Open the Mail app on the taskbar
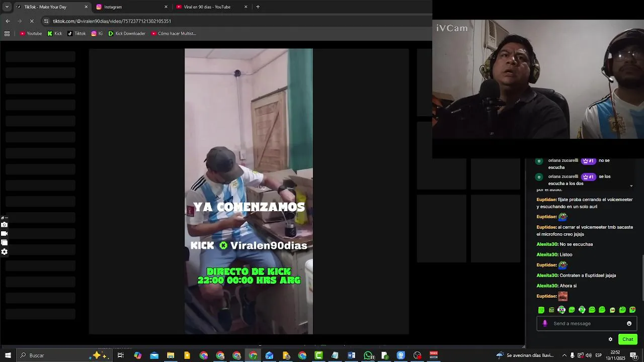 (x=154, y=355)
